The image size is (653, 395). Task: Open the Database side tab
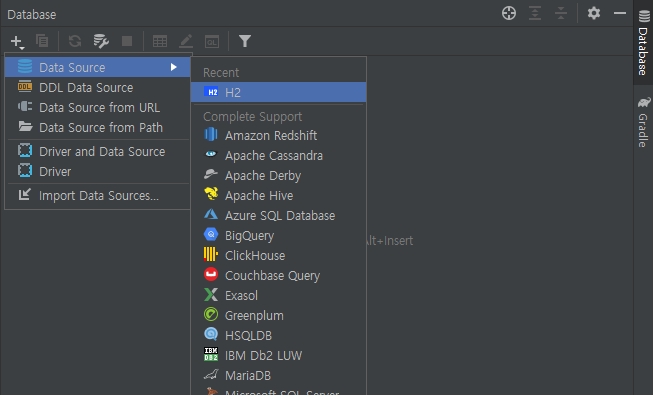click(643, 42)
